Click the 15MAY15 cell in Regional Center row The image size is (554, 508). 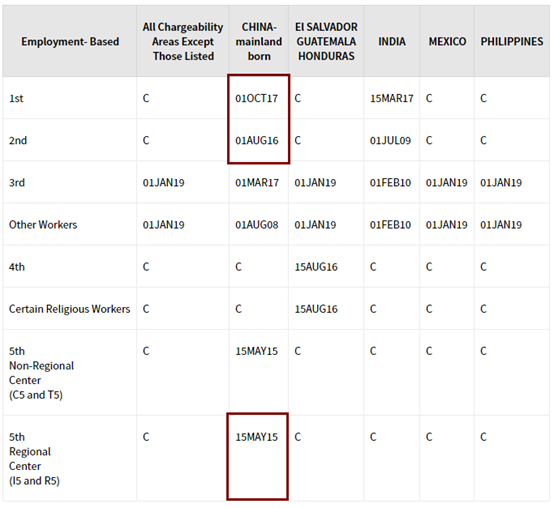[x=257, y=437]
